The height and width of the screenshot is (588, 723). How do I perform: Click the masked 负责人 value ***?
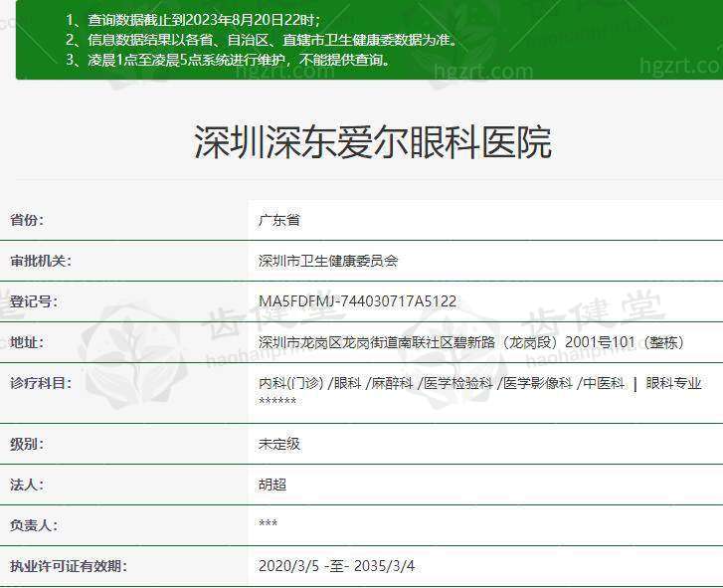coord(268,523)
